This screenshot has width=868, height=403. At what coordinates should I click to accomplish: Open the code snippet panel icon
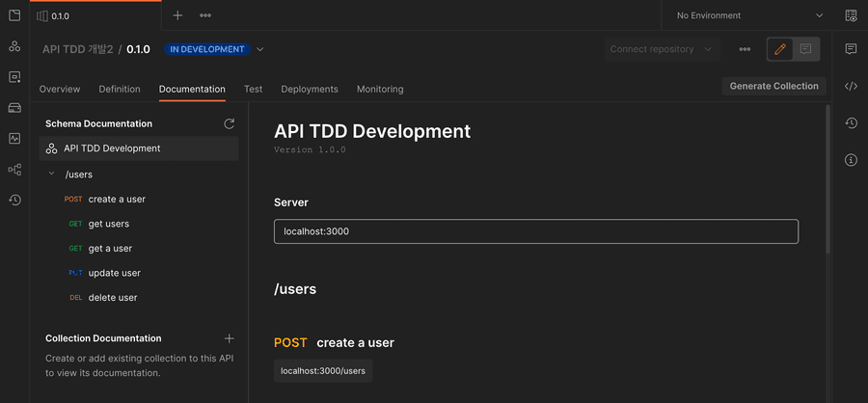[851, 86]
